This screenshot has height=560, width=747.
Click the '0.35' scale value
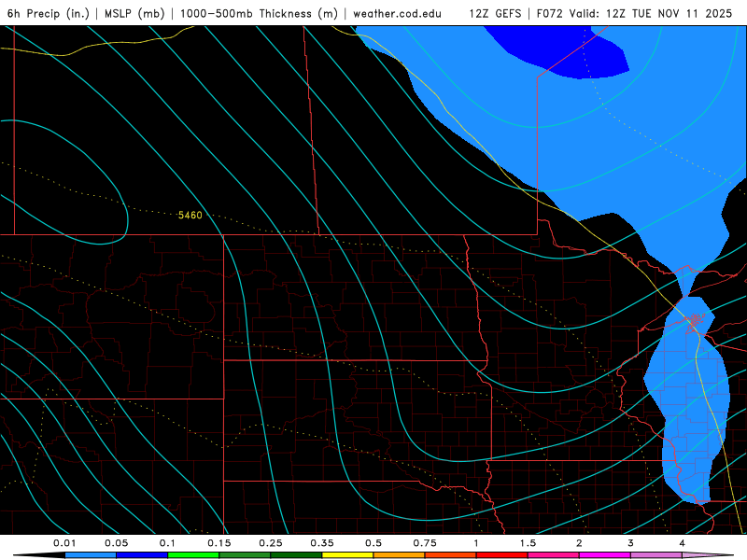[x=322, y=543]
